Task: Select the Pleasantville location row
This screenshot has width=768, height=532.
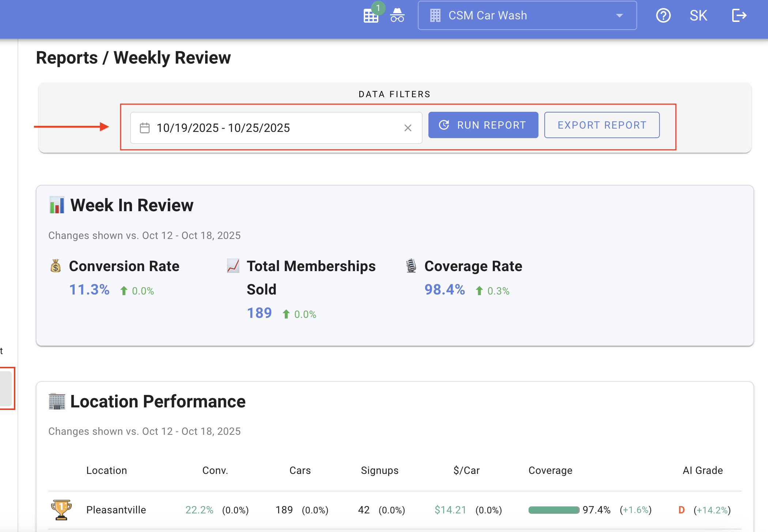Action: click(x=395, y=510)
